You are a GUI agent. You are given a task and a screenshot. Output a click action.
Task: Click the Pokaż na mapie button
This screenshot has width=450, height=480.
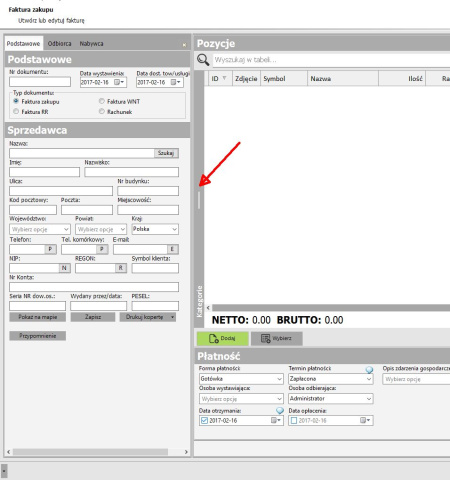[38, 317]
